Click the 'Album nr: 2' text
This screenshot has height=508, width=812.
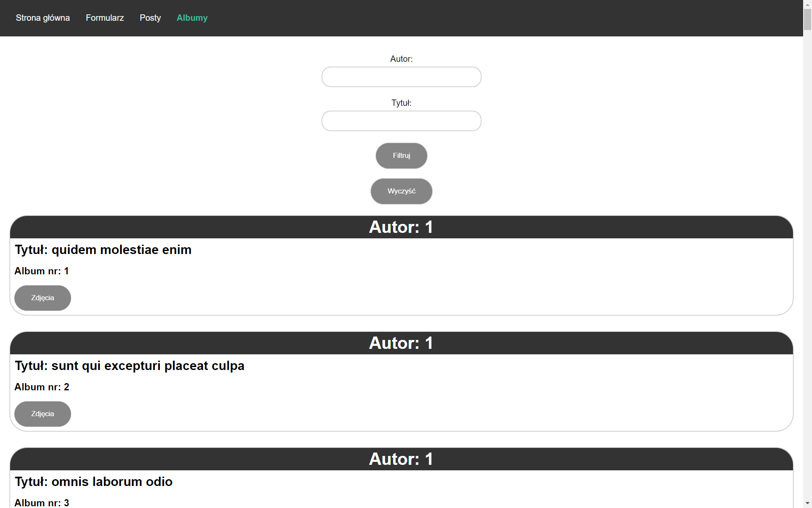coord(41,387)
